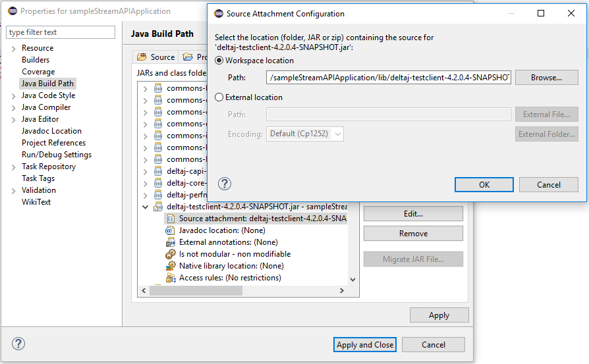Image resolution: width=589 pixels, height=364 pixels.
Task: Click Apply and Close
Action: 365,344
